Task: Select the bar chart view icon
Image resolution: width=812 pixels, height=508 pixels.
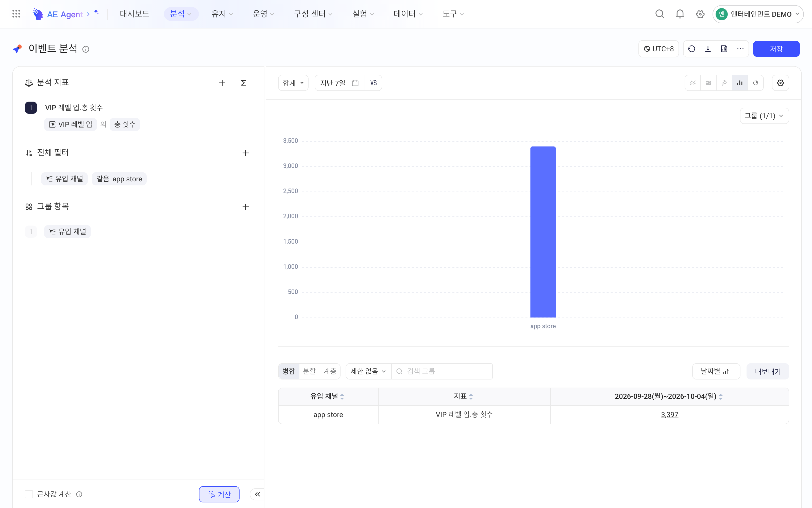Action: 740,83
